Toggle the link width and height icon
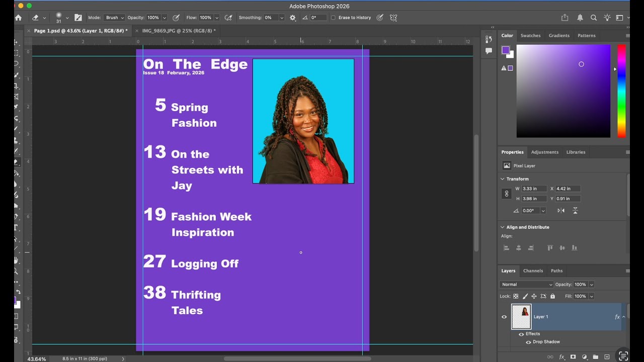Viewport: 644px width, 362px height. point(507,194)
